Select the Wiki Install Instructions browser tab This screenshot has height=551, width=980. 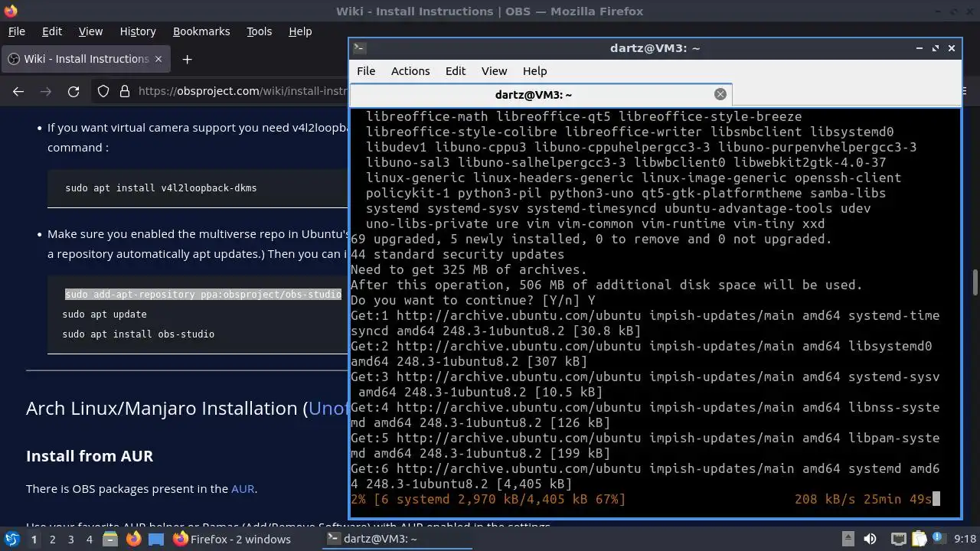(x=85, y=59)
